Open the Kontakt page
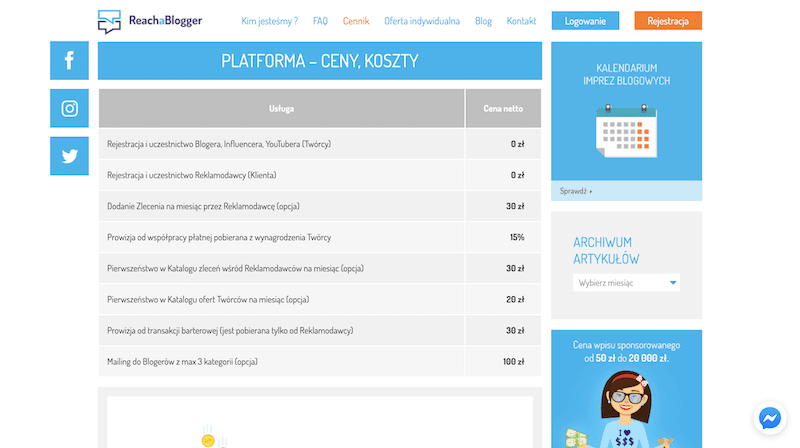The width and height of the screenshot is (800, 448). coord(521,21)
